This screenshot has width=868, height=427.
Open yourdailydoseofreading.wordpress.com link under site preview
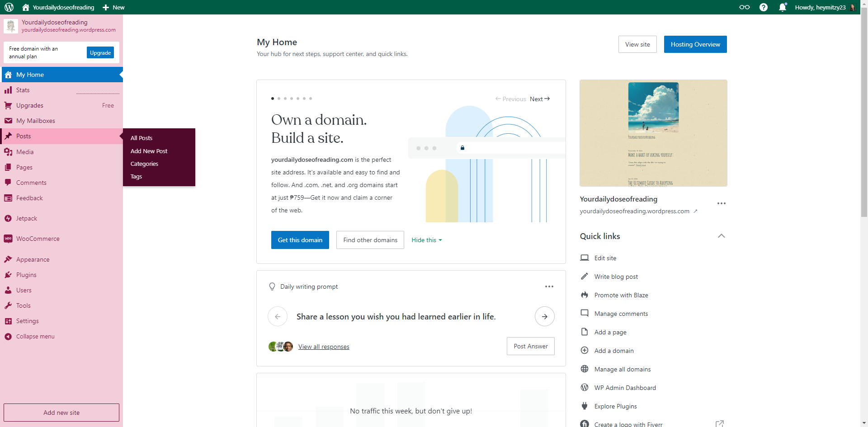[x=638, y=211]
